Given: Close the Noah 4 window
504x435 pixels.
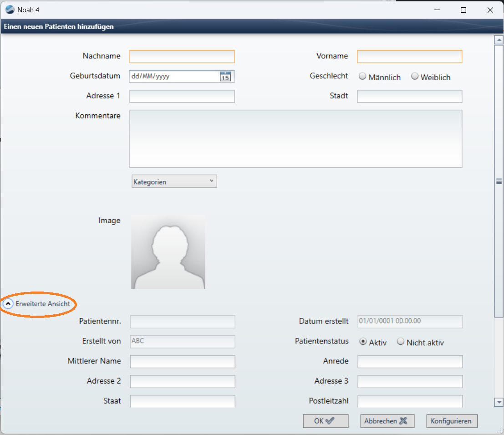Looking at the screenshot, I should pos(490,10).
